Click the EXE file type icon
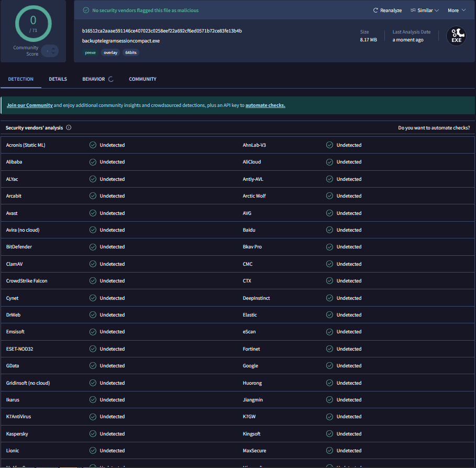 (456, 36)
